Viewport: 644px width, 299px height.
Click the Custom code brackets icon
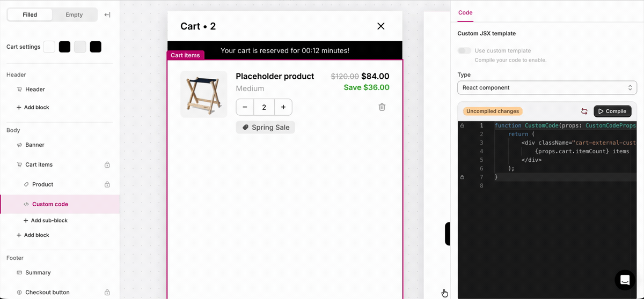tap(26, 204)
